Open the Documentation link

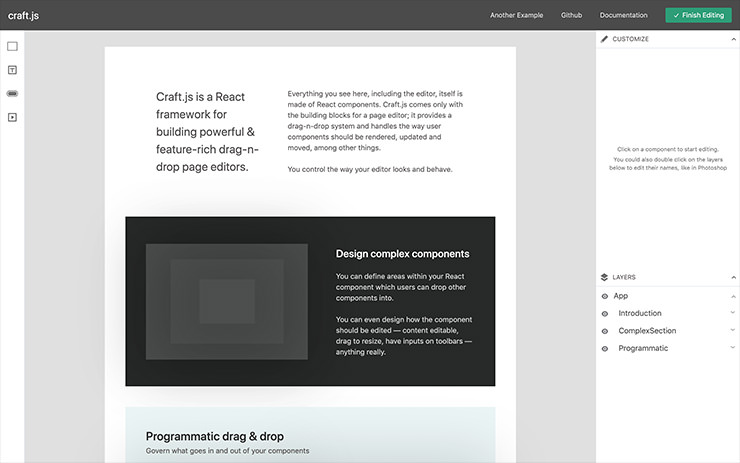click(623, 15)
